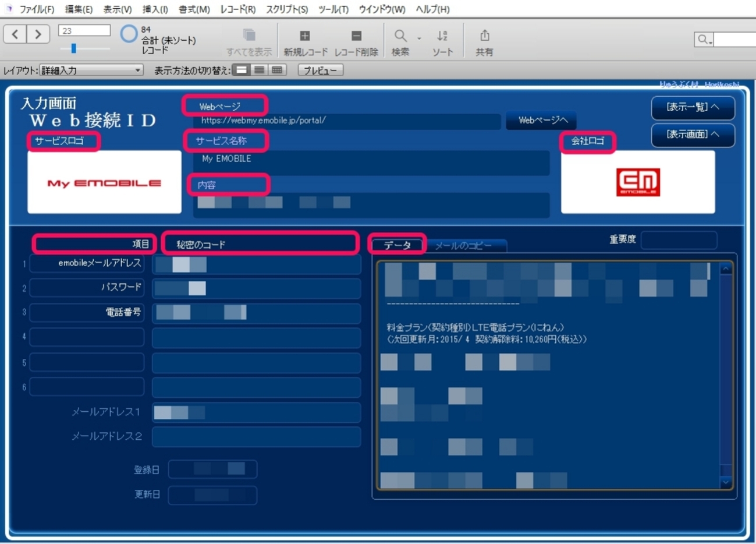
Task: Click the サービス名称 field My EMOBILE
Action: (x=371, y=163)
